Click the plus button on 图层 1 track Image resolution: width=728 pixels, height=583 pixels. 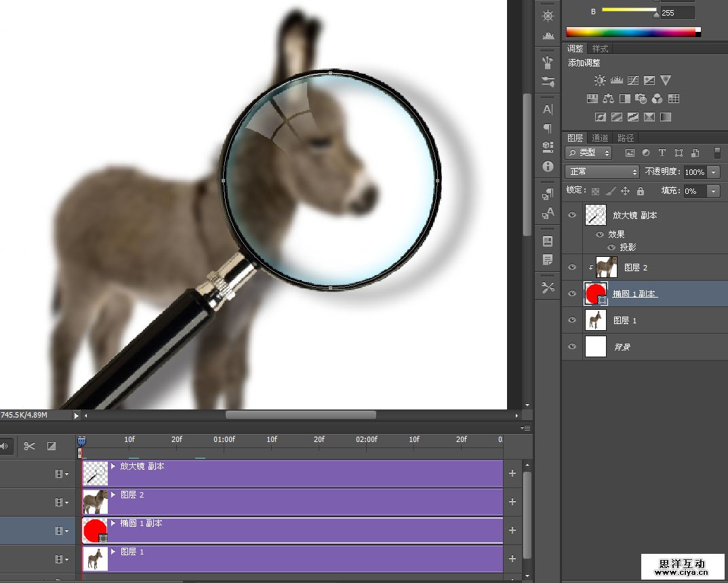[x=512, y=559]
